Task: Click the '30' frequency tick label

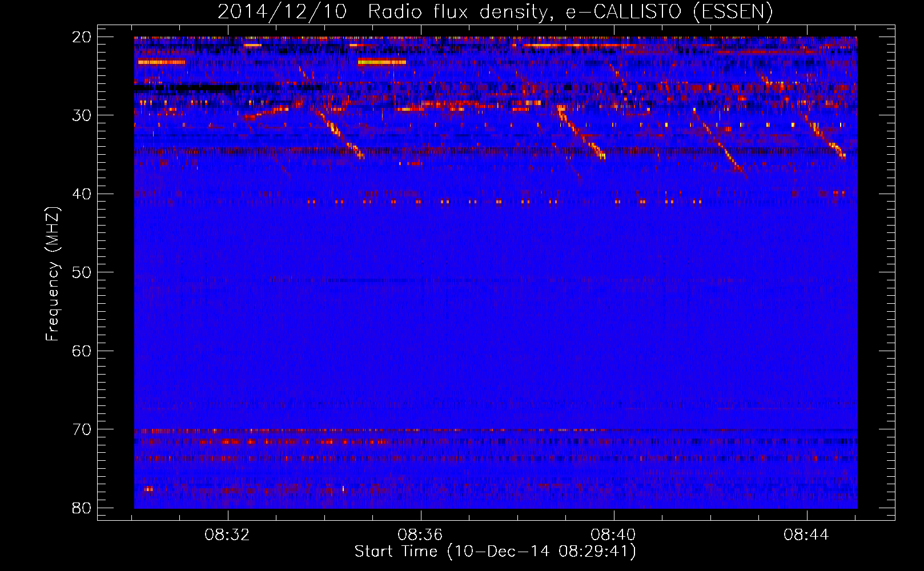Action: tap(82, 115)
